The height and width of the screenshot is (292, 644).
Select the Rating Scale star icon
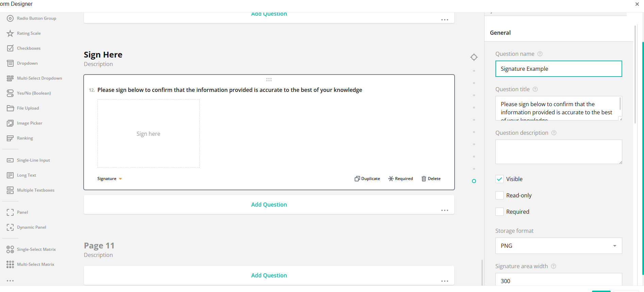pyautogui.click(x=10, y=33)
